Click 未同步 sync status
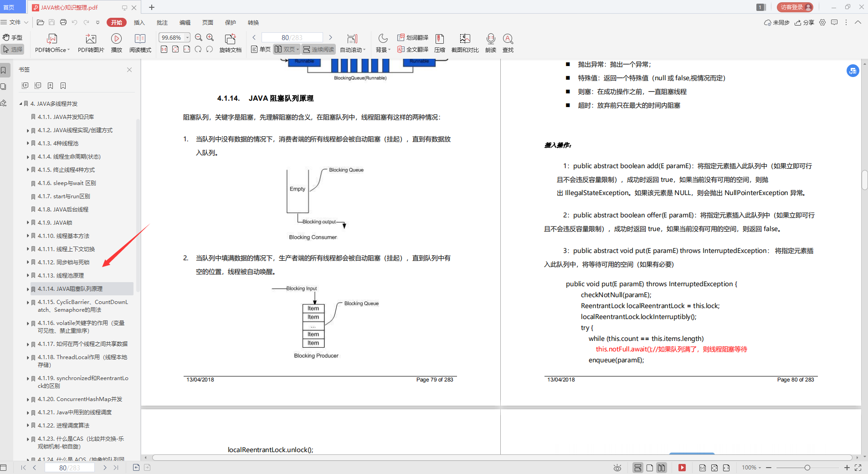 (777, 22)
